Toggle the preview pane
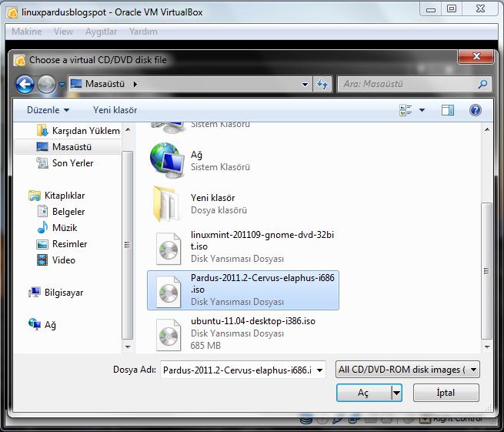 tap(447, 110)
